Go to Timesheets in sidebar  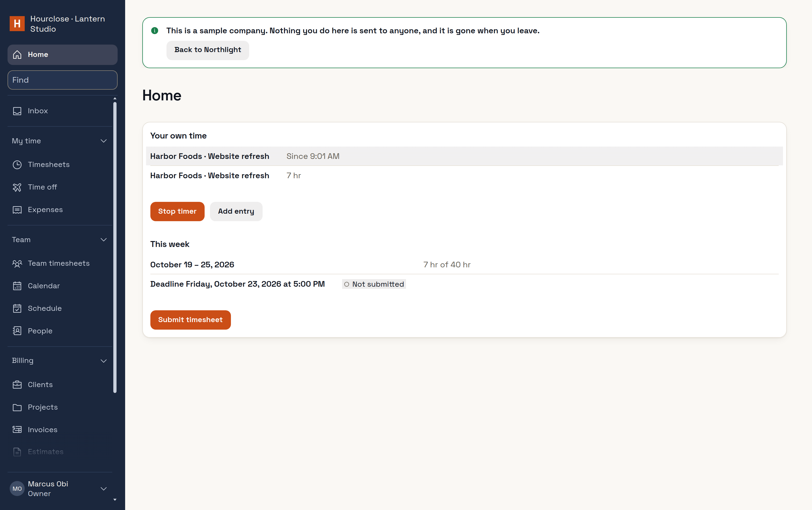point(60,165)
